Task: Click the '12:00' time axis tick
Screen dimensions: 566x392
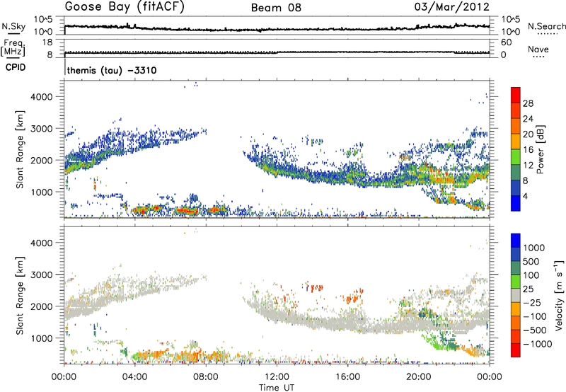Action: [x=277, y=377]
